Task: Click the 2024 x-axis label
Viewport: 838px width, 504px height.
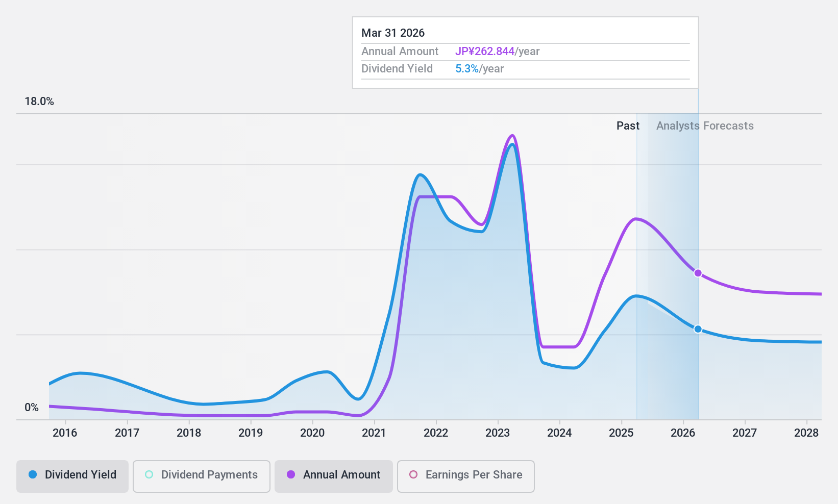Action: coord(559,433)
